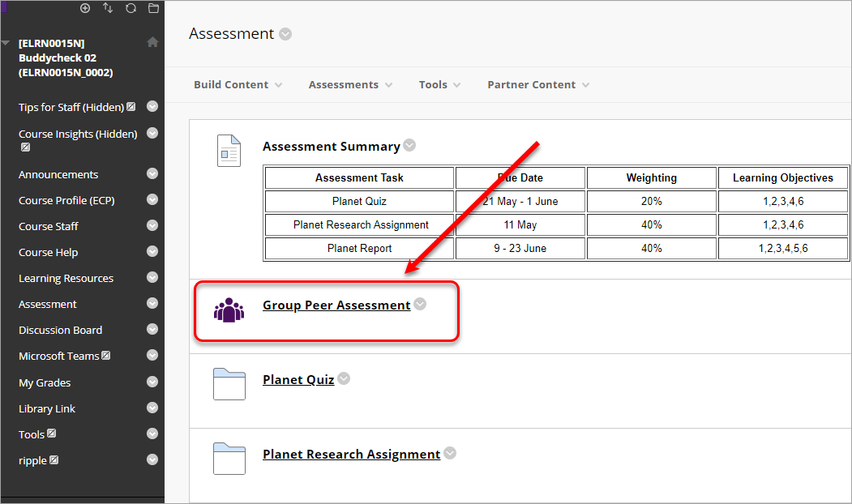Screen dimensions: 852x504
Task: Open options chevron for ripple
Action: click(x=152, y=460)
